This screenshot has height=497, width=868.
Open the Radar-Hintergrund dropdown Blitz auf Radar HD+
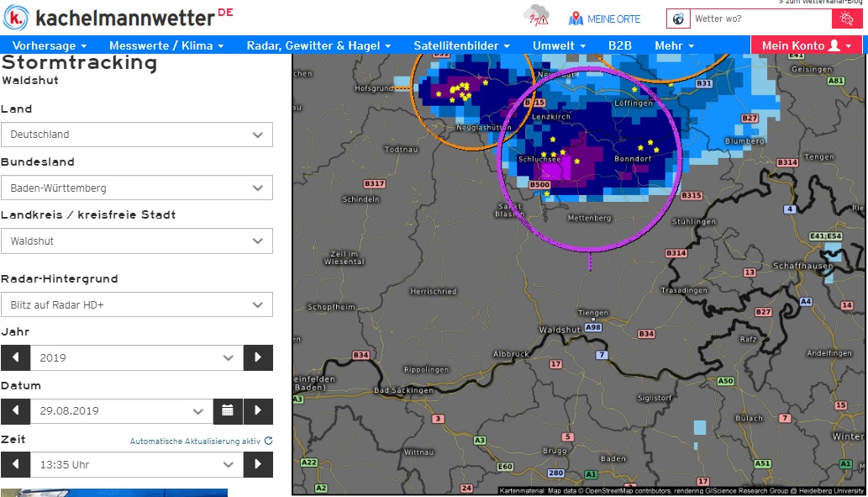[137, 304]
